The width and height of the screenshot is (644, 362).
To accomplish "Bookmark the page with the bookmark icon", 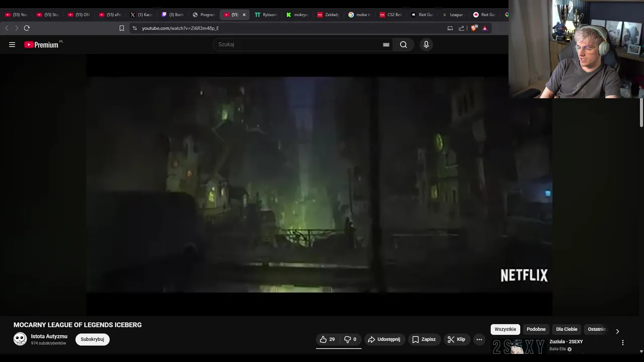I will [122, 28].
